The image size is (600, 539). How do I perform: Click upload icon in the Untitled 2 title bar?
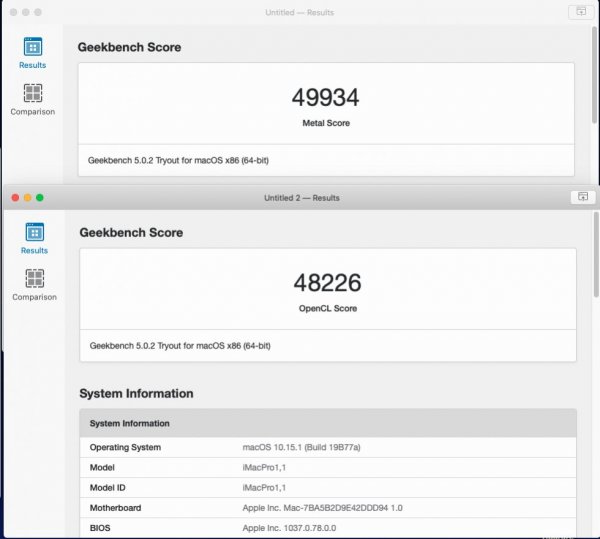pos(580,197)
